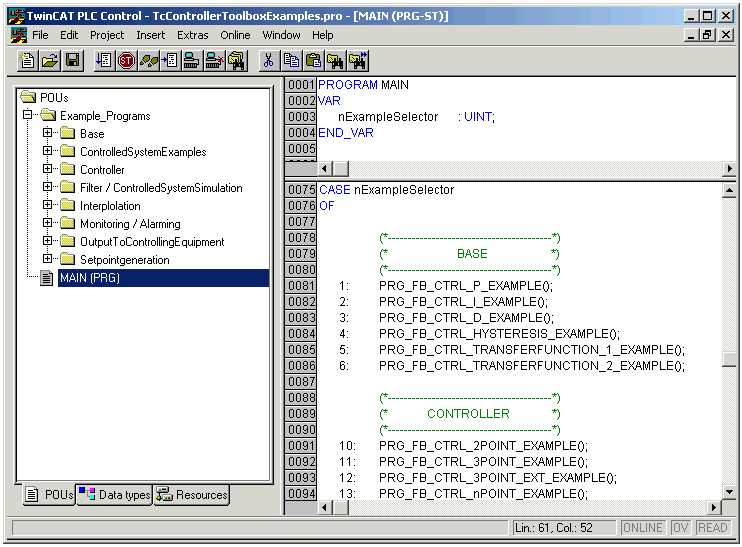Save the project with the floppy icon
Viewport: 742px width, 547px height.
[72, 61]
